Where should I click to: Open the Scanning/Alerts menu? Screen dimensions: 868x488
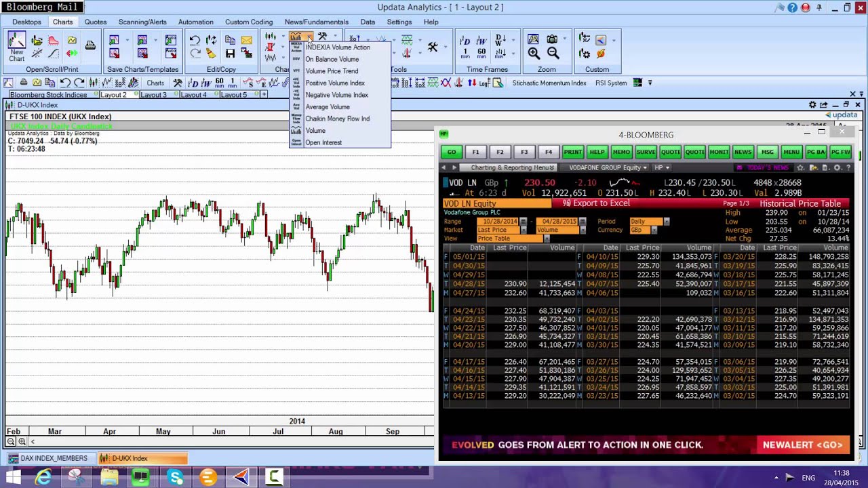[142, 22]
